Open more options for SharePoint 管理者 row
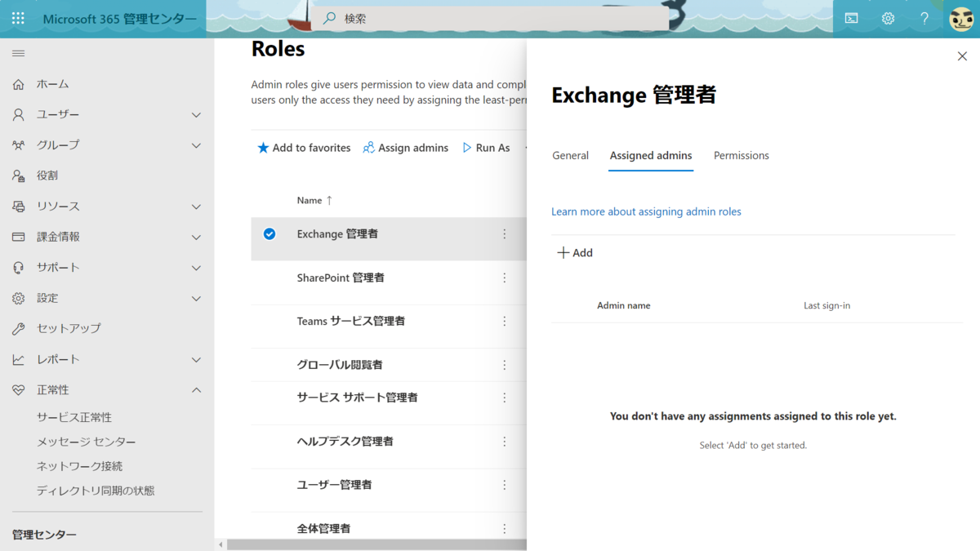The width and height of the screenshot is (980, 551). click(x=504, y=278)
